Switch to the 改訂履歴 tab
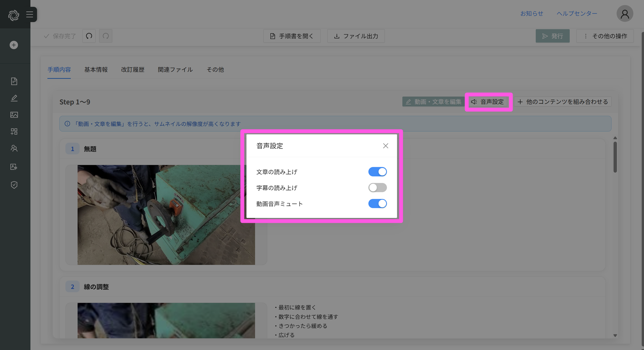 tap(133, 70)
